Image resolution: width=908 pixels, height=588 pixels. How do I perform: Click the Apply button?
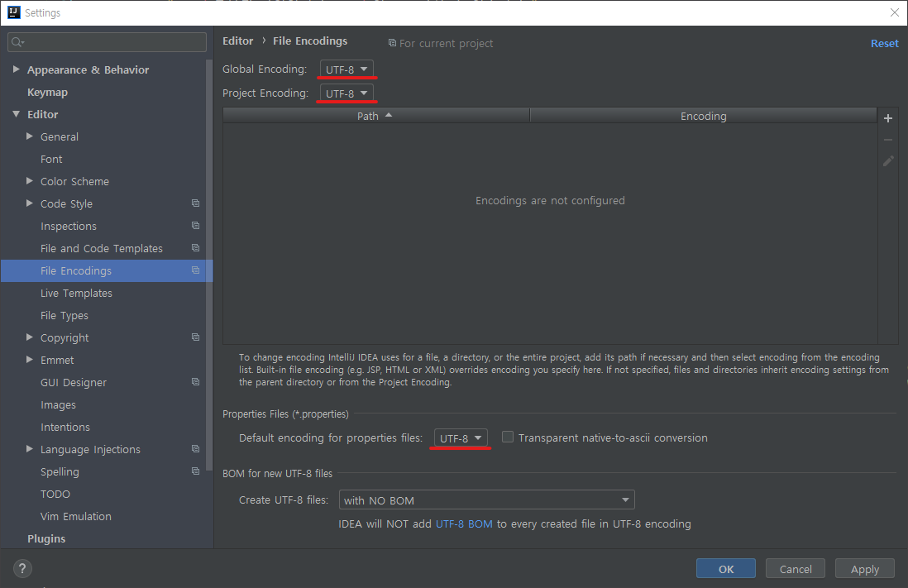pos(864,568)
